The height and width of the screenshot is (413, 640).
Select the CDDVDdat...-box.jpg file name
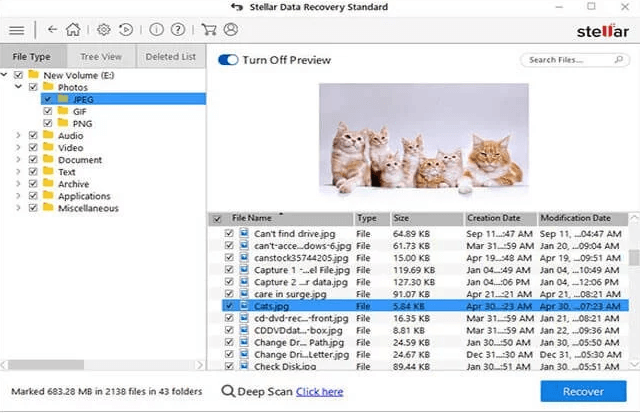(298, 330)
